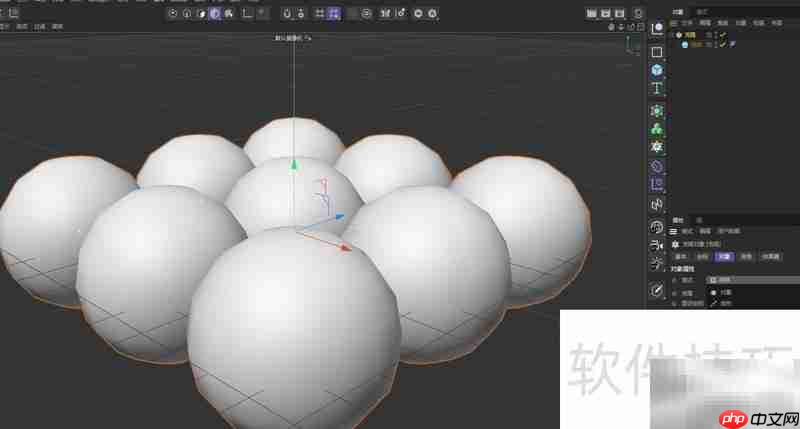Click the render view clapperboard icon
800x429 pixels.
[591, 14]
